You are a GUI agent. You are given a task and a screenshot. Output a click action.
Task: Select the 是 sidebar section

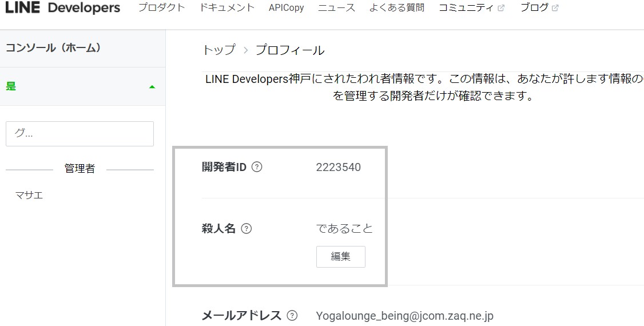[82, 86]
